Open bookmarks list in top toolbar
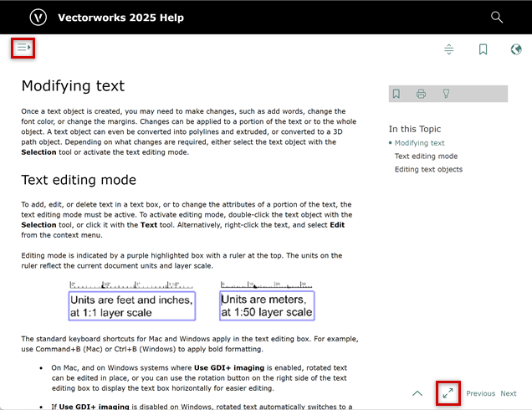 pyautogui.click(x=483, y=49)
